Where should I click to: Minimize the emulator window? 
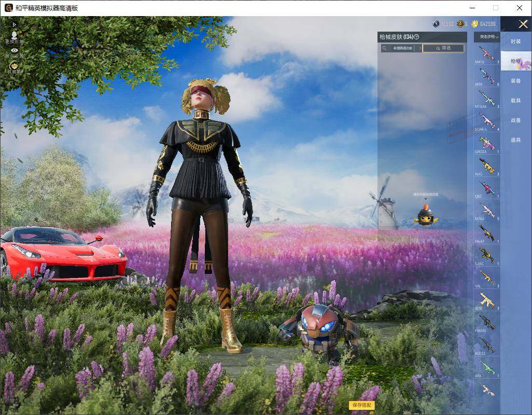click(x=472, y=8)
